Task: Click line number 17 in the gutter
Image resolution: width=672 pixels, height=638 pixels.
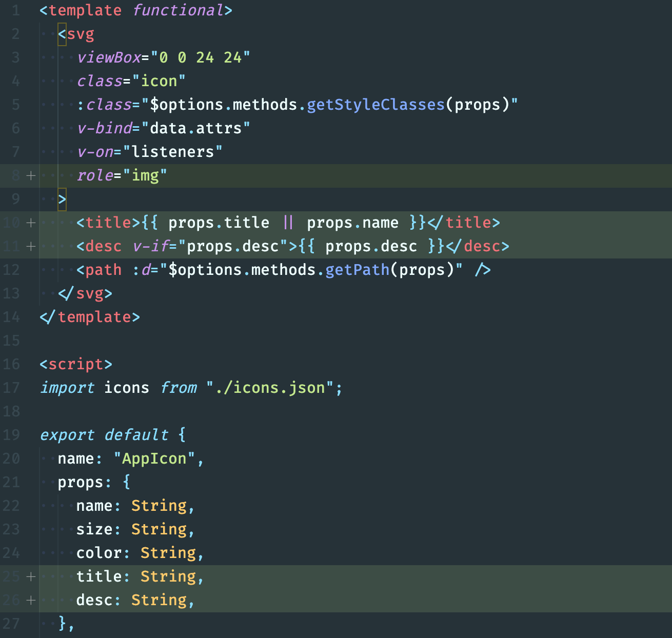Action: tap(11, 388)
